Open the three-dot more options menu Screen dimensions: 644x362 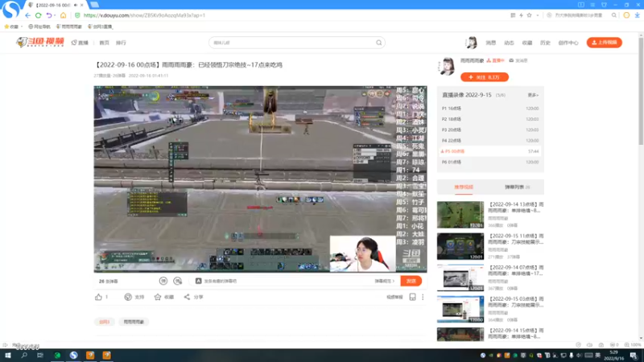[423, 297]
